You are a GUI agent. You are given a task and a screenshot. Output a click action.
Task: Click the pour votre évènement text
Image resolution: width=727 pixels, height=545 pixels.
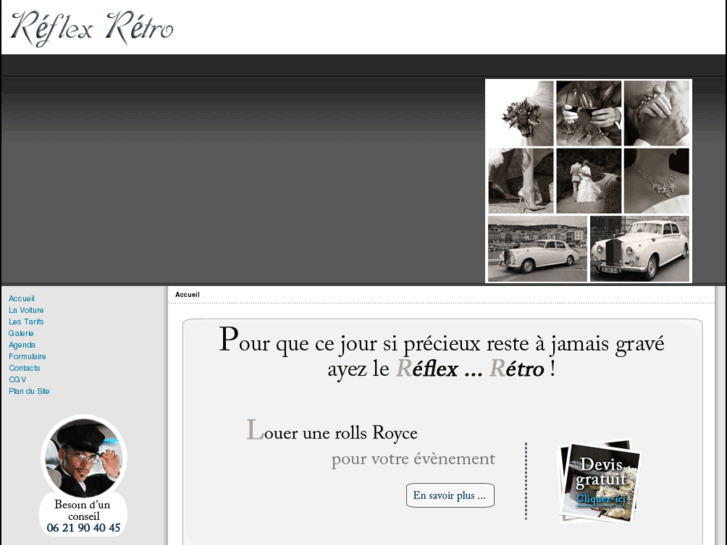click(413, 459)
